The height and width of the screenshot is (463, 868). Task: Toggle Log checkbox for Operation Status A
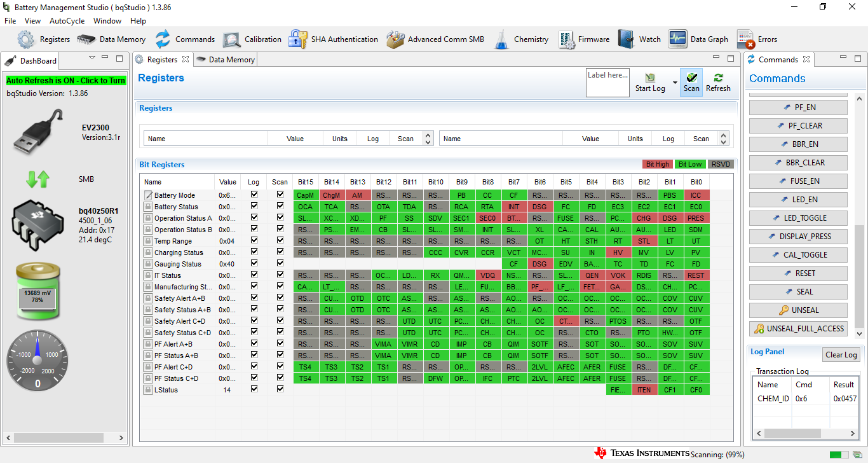[x=254, y=218]
